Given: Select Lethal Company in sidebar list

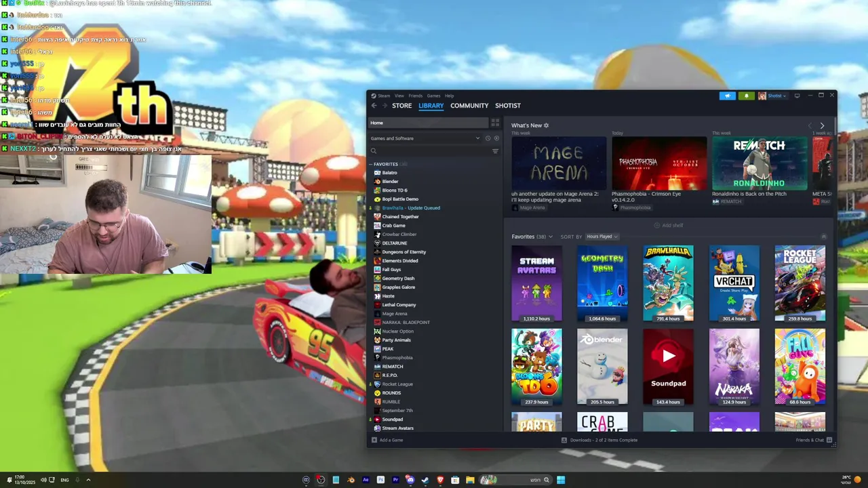Looking at the screenshot, I should [x=399, y=305].
